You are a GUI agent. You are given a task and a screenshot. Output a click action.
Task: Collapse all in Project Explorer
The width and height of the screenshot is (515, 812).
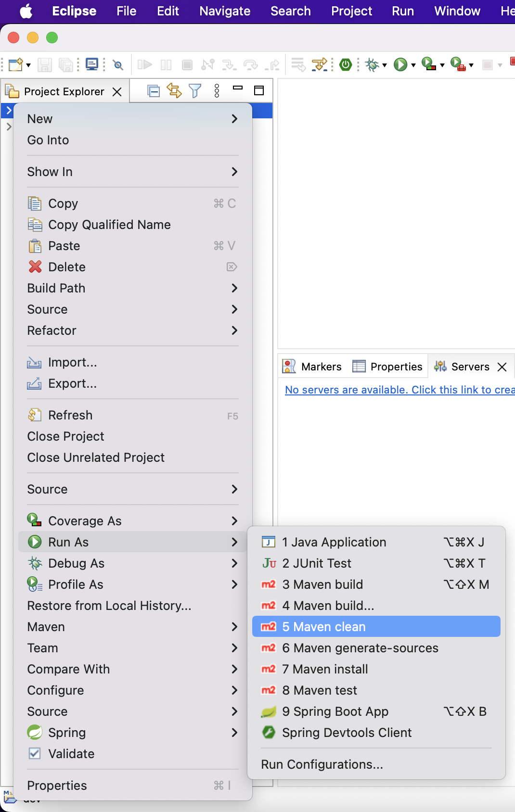154,91
